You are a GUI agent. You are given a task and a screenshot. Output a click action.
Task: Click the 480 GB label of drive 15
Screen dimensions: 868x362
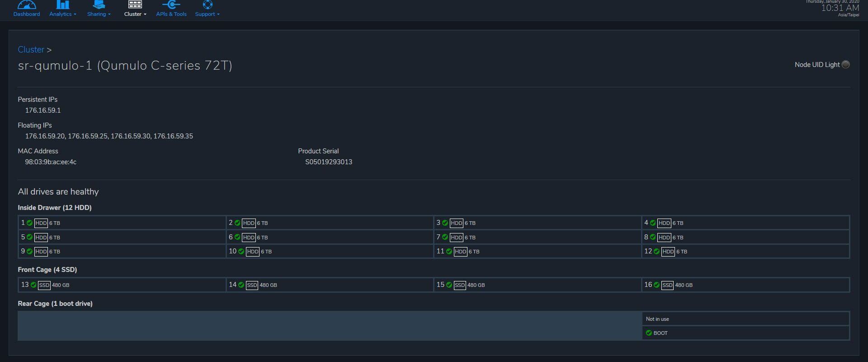tap(476, 285)
